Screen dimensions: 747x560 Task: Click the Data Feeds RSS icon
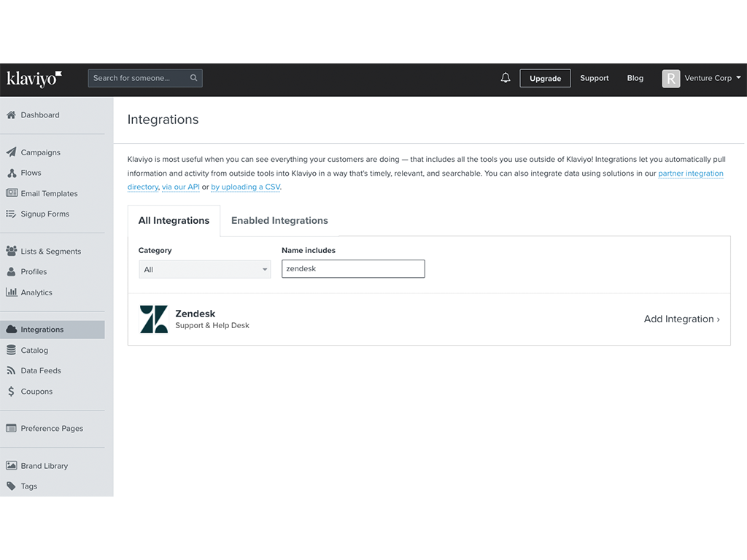pos(11,370)
